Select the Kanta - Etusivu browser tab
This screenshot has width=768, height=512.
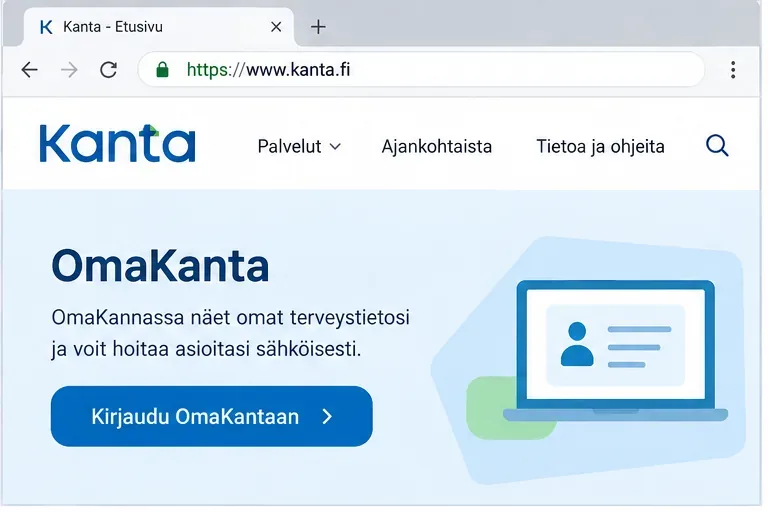coord(160,27)
